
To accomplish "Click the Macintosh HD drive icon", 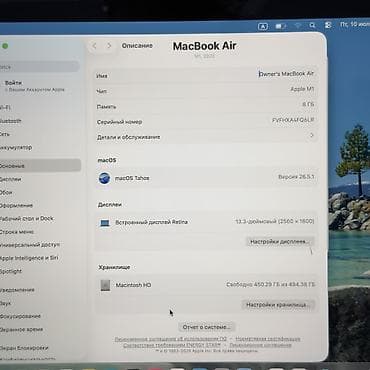I will 105,285.
